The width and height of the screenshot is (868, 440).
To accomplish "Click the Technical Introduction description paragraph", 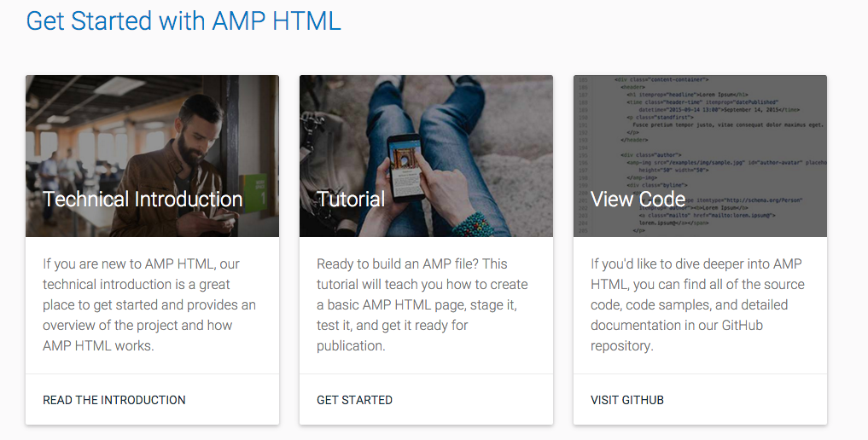I will click(149, 304).
